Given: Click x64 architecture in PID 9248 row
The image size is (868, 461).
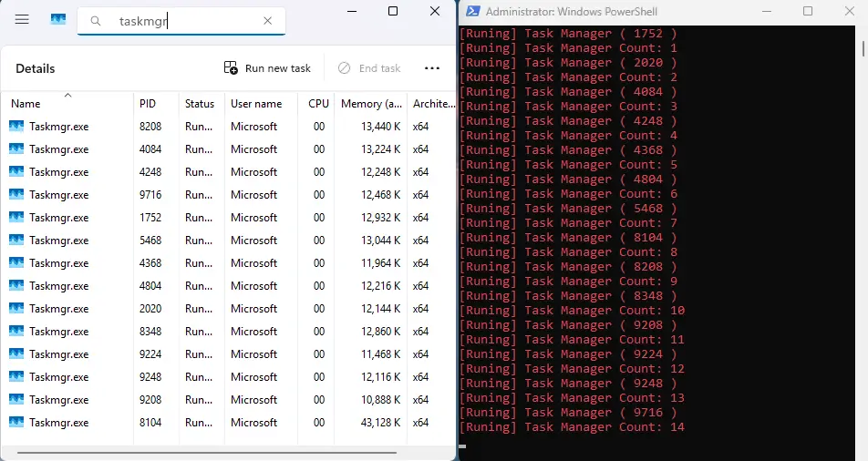Looking at the screenshot, I should click(420, 376).
